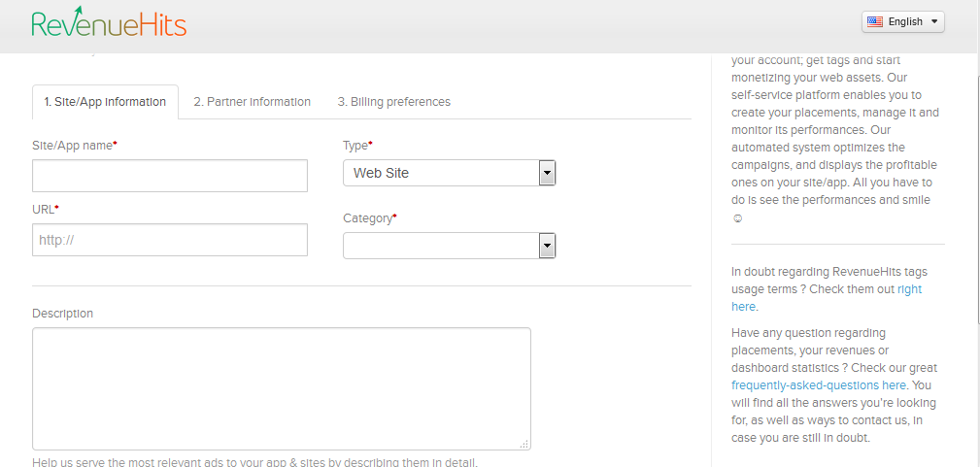
Task: Click the empty Category selection box
Action: (440, 246)
